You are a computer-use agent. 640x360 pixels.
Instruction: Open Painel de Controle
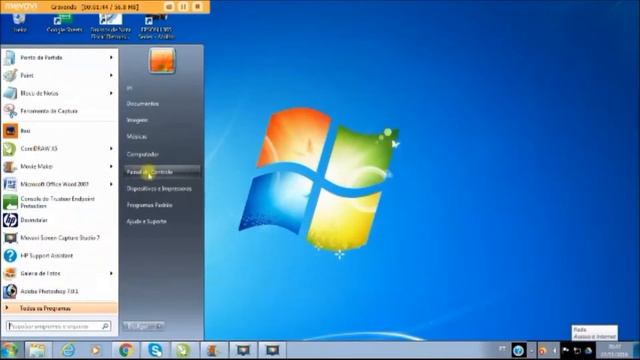point(162,172)
